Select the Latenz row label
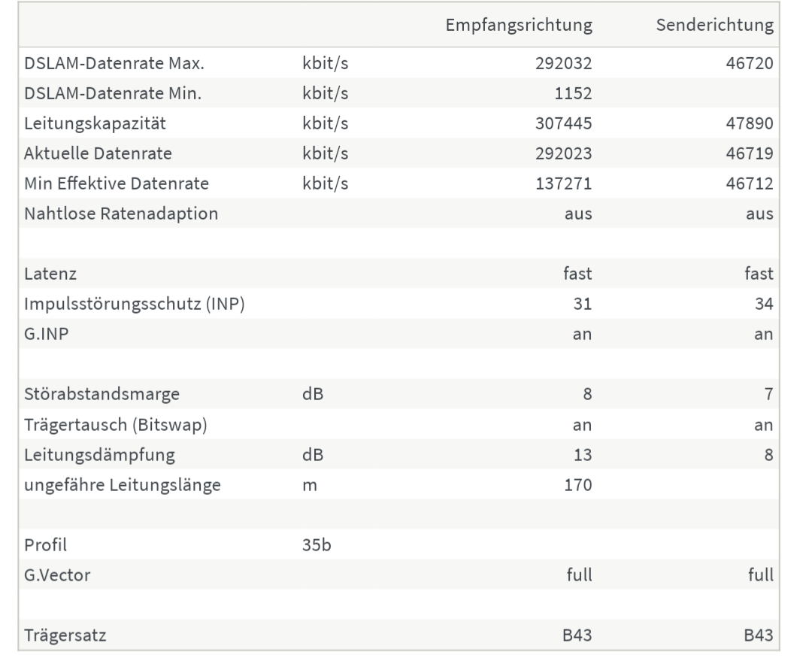 (x=50, y=274)
